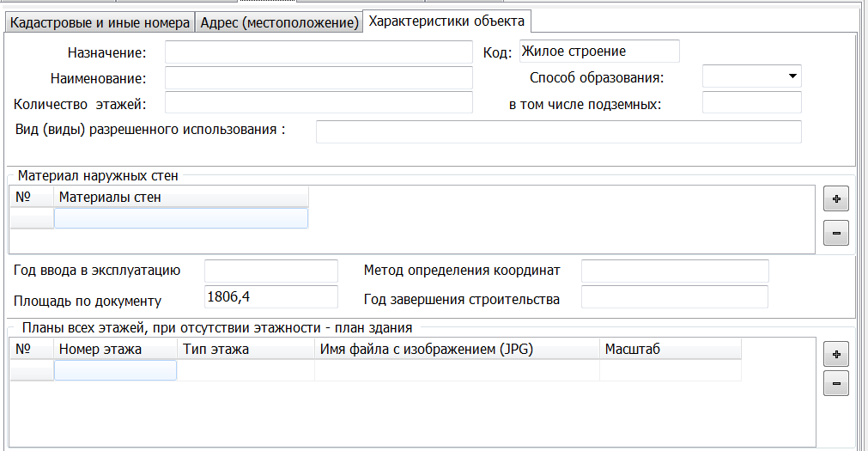
Task: Select the Характеристики объекта tab
Action: coord(446,21)
